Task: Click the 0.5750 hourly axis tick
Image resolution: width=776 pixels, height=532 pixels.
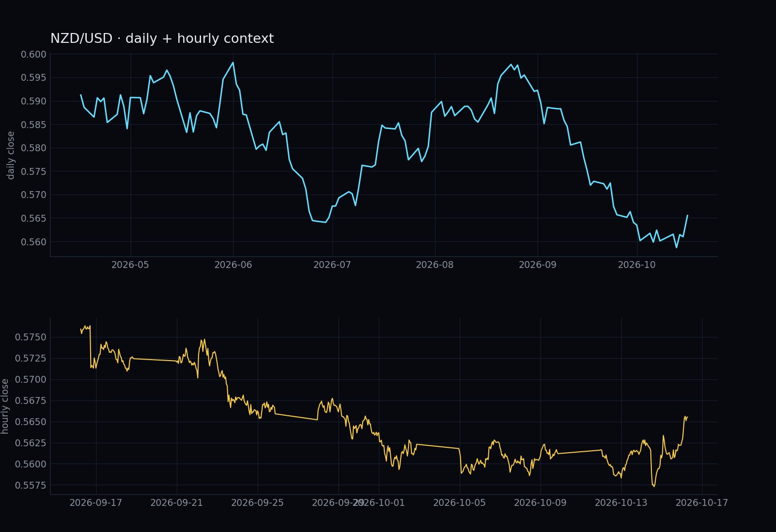Action: coord(31,337)
